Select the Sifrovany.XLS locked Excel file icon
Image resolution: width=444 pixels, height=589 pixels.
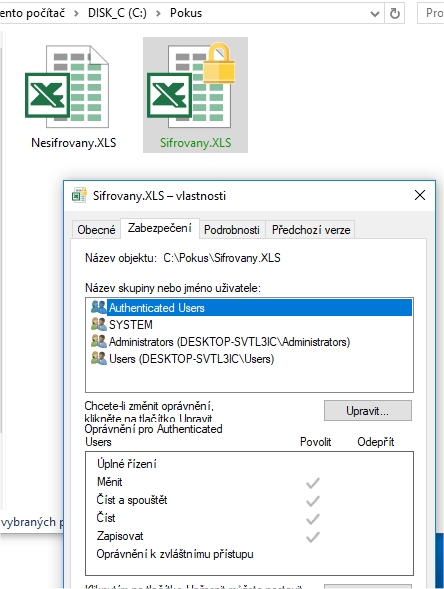click(x=191, y=86)
